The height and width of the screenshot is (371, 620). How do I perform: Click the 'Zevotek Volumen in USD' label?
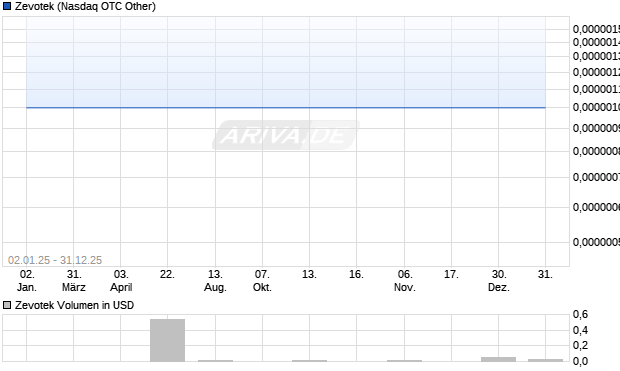tap(74, 305)
